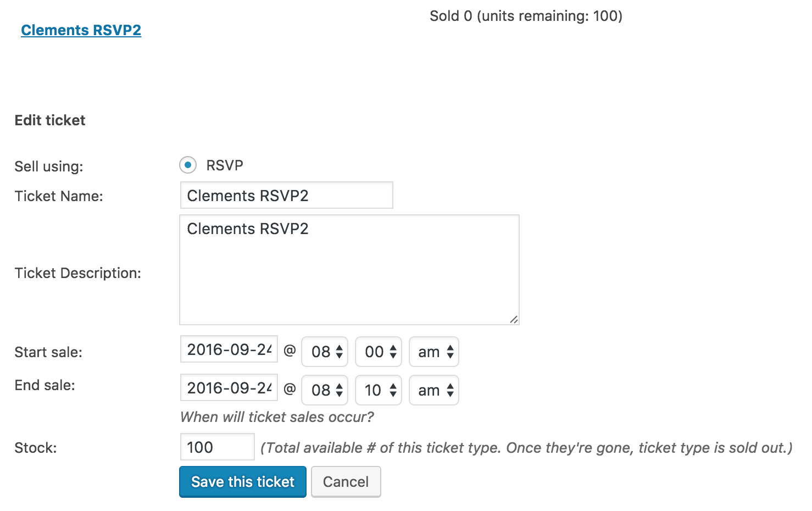The height and width of the screenshot is (511, 812).
Task: Select the RSVP radio button
Action: coord(188,165)
